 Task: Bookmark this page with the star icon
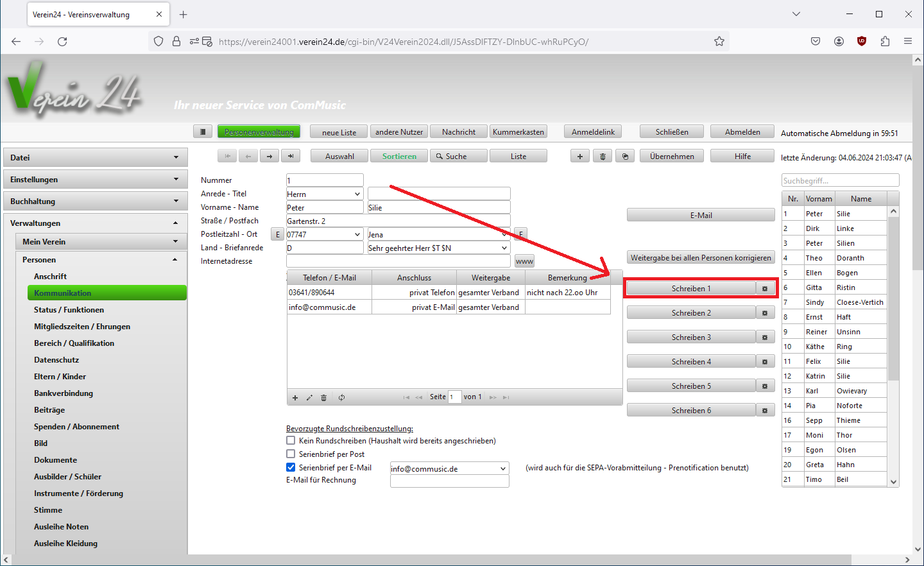tap(719, 42)
